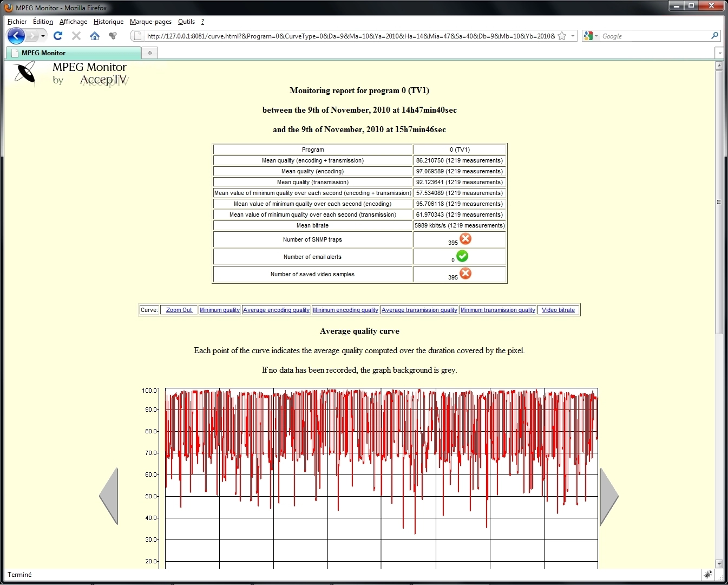Viewport: 728px width, 585px height.
Task: Click the 'Mean bitrate' row label
Action: (x=313, y=225)
